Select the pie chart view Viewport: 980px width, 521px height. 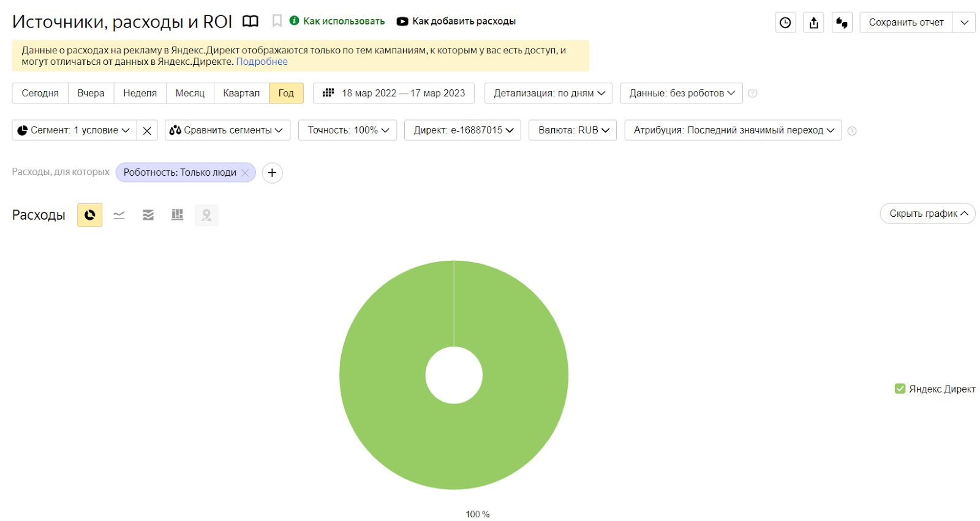tap(90, 215)
